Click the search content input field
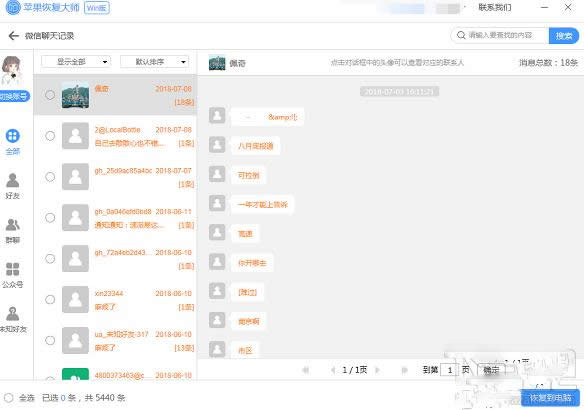 point(500,35)
